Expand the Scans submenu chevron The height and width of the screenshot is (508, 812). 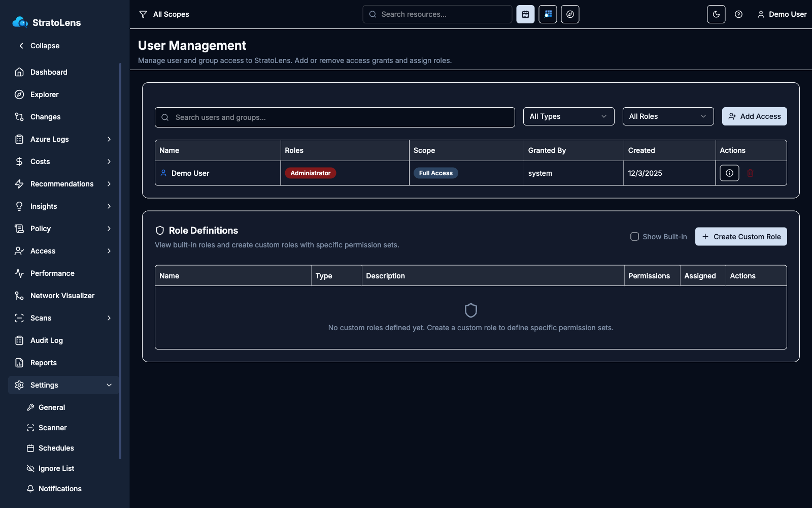click(x=109, y=318)
